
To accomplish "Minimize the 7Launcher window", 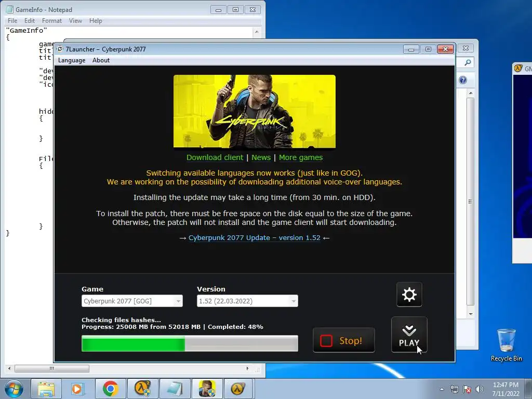I will 411,49.
